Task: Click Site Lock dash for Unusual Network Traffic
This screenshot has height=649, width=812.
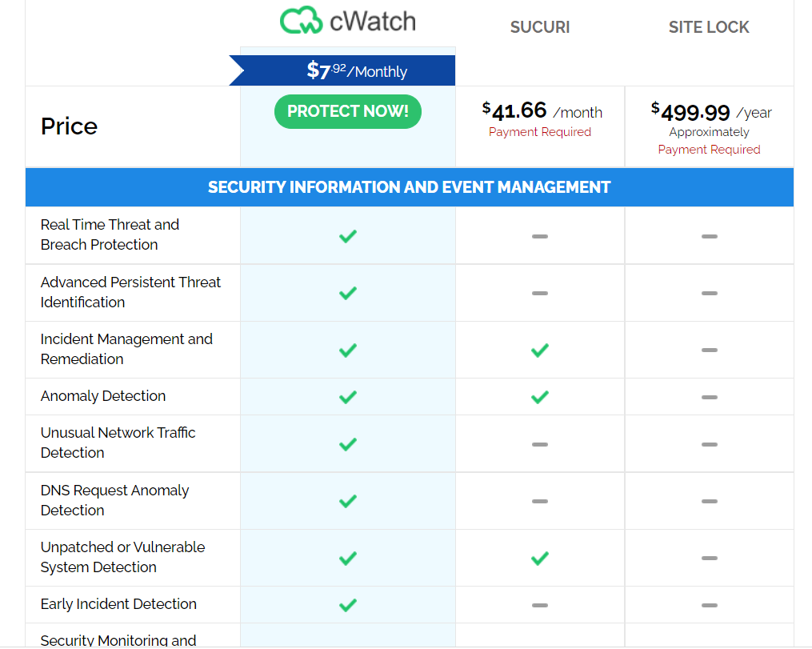Action: pos(709,444)
